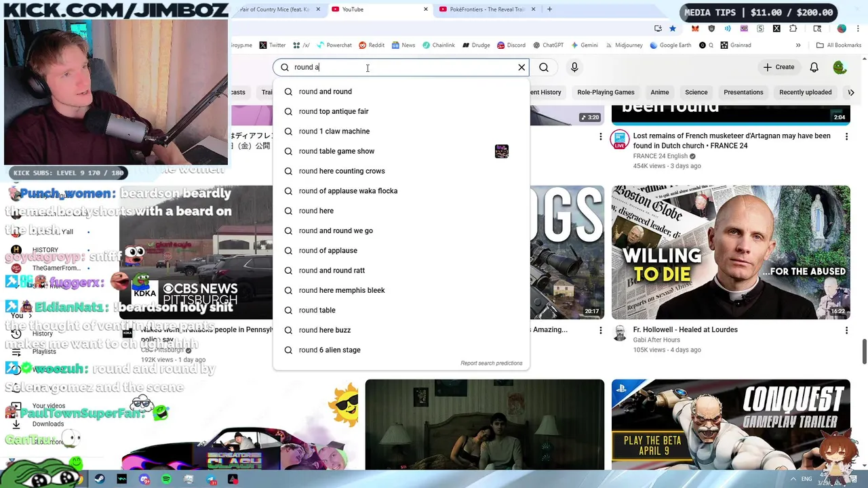Select the Role-Playing Games filter chip

tap(606, 92)
